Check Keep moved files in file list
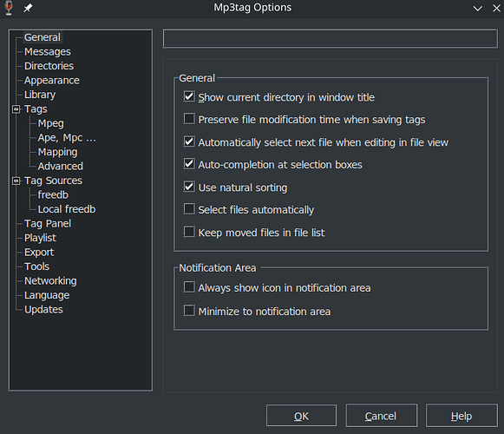 (189, 231)
